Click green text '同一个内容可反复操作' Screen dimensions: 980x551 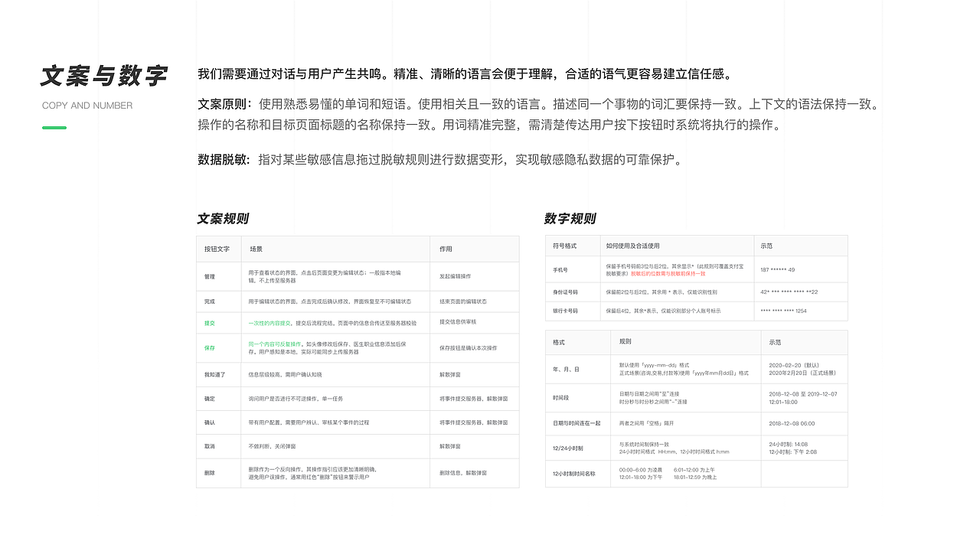click(x=276, y=344)
